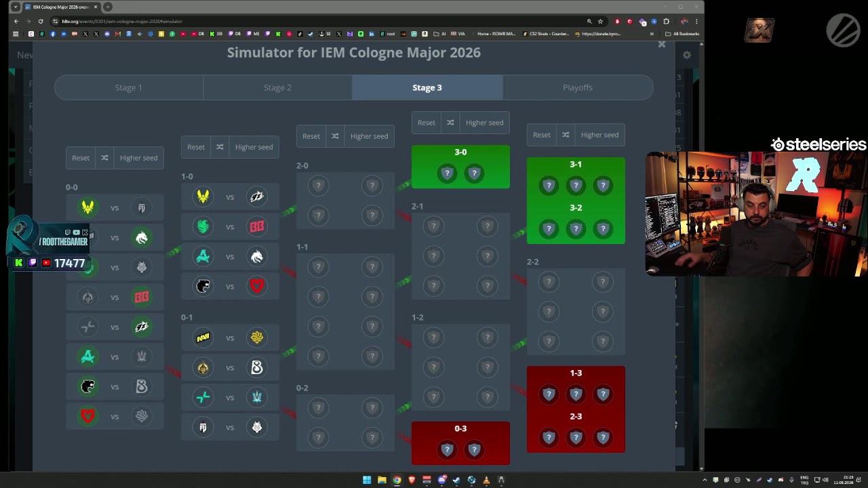Open Steam from the taskbar
This screenshot has width=868, height=488.
[x=456, y=480]
